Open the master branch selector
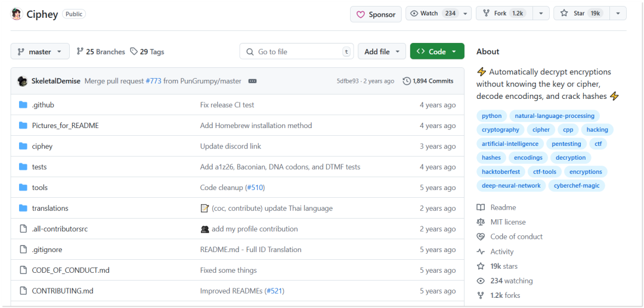644x308 pixels. point(39,52)
